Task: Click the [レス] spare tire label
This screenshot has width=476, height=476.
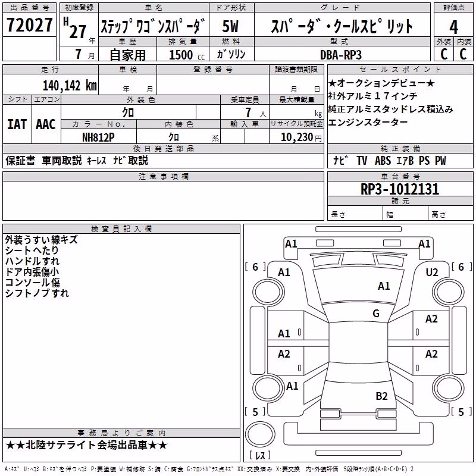Action: click(x=260, y=455)
